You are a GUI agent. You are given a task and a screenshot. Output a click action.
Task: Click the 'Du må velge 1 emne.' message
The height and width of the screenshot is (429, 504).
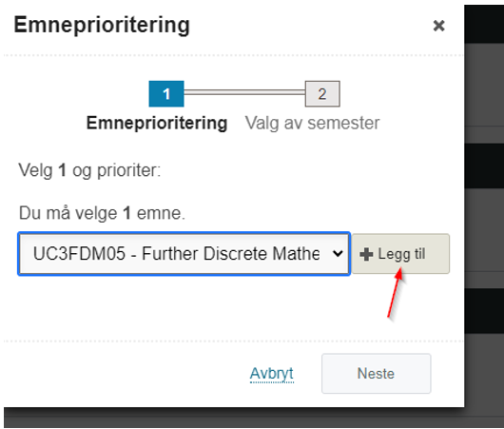tap(102, 213)
